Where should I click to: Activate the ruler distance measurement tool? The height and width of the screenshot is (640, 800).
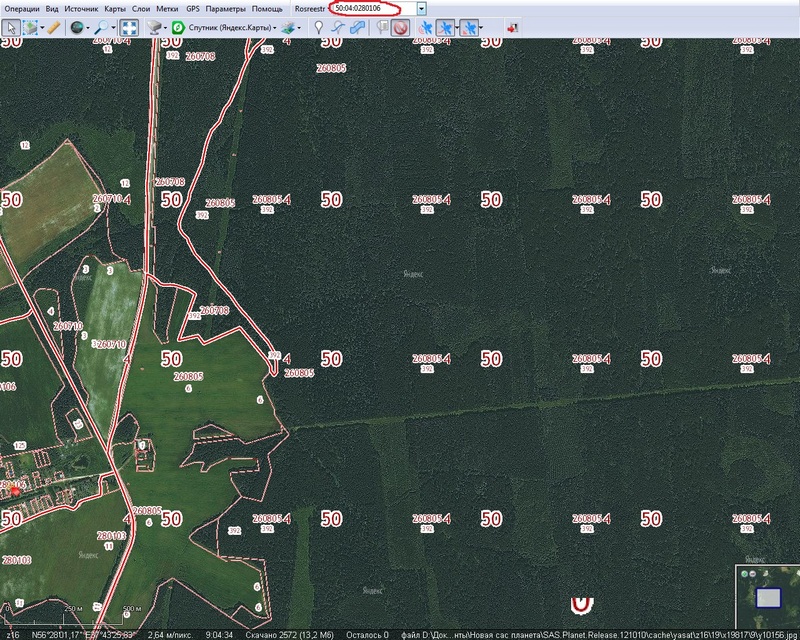tap(54, 28)
